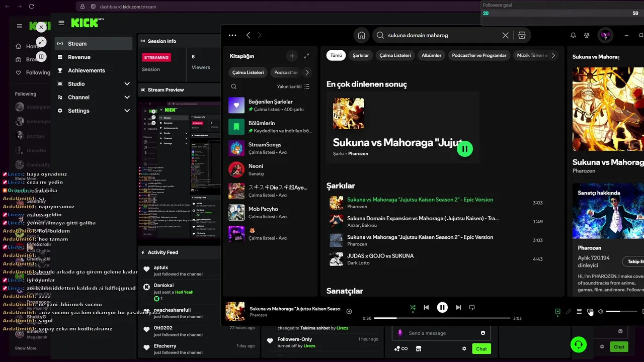Open the Spotify Browse icon in search bar

[x=522, y=35]
